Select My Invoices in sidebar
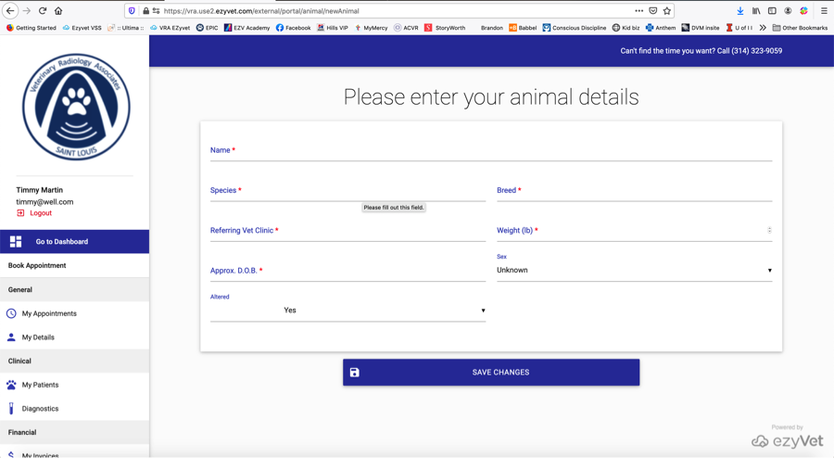This screenshot has height=458, width=834. pos(40,455)
